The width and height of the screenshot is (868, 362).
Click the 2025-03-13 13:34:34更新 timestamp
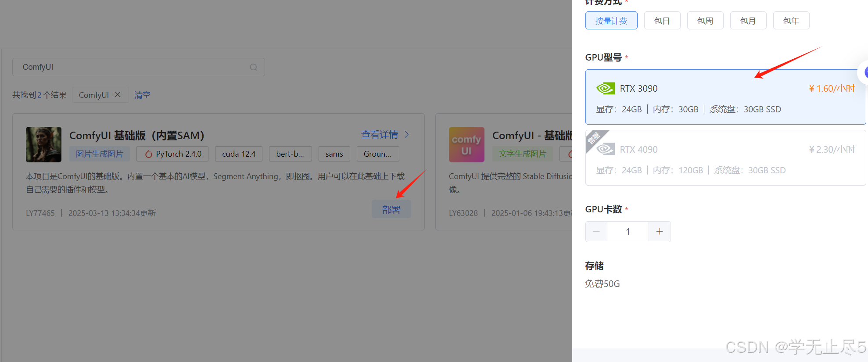pos(112,213)
